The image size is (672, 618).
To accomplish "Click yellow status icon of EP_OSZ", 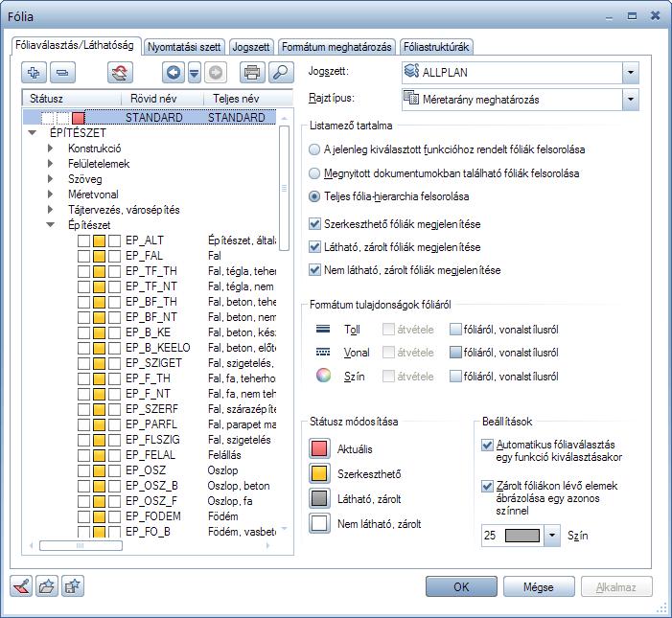I will 99,470.
